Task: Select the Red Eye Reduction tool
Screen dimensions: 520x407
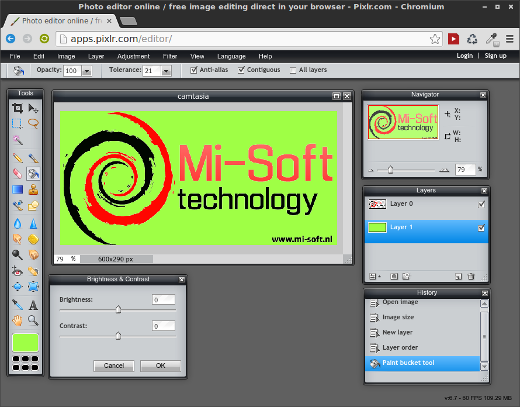Action: (17, 271)
